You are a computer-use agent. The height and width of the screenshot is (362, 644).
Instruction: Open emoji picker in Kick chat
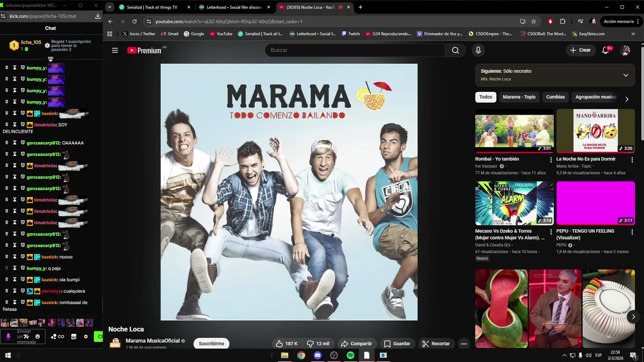point(38,336)
